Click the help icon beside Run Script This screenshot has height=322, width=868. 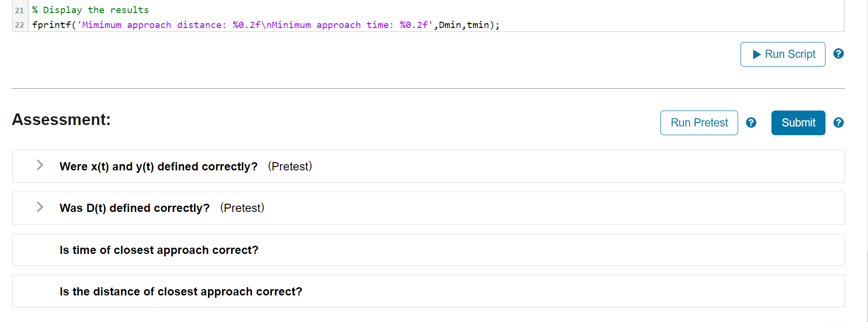pyautogui.click(x=839, y=54)
